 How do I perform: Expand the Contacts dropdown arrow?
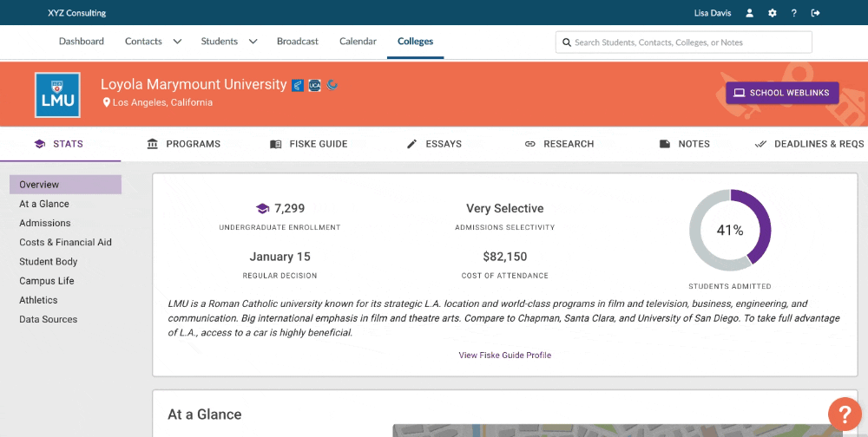click(x=177, y=42)
